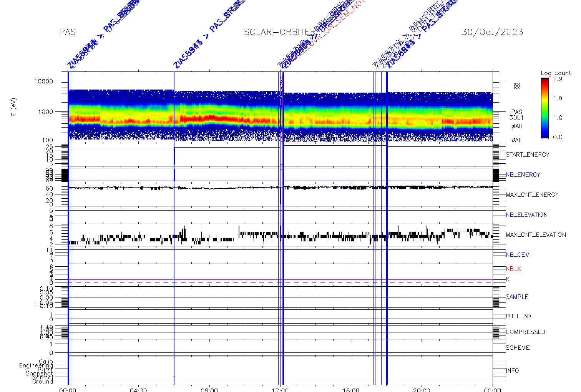Select the COMPRESSED panel label
Viewport: 581px width, 392px height.
[x=525, y=332]
